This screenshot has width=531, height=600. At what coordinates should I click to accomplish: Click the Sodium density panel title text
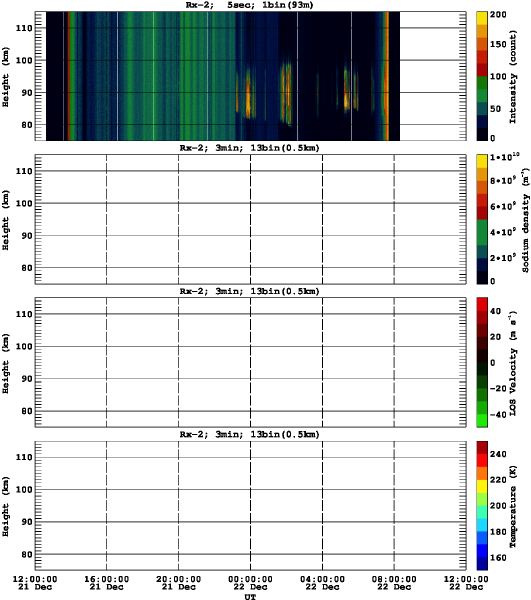[x=249, y=148]
